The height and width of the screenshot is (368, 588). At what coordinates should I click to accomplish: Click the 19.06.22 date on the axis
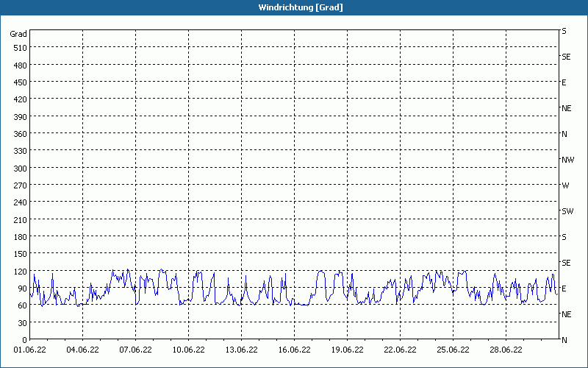tap(347, 350)
